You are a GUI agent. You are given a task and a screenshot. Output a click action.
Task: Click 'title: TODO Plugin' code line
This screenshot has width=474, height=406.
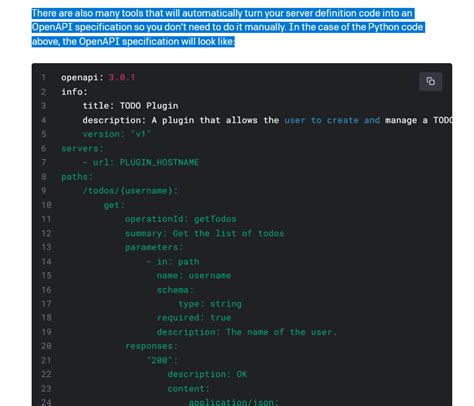point(130,106)
